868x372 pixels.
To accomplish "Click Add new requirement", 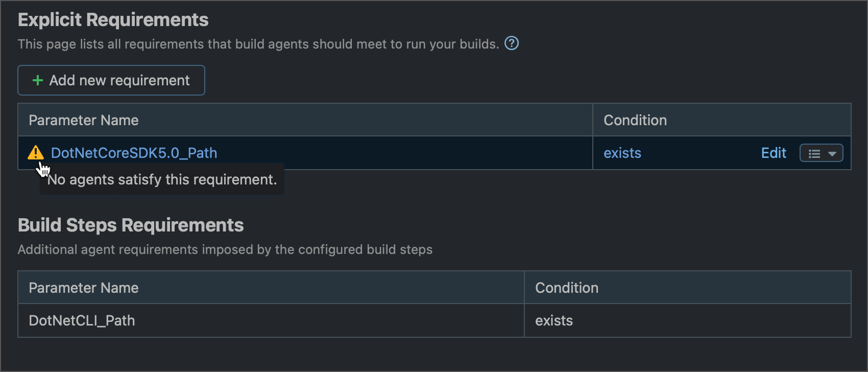I will [x=111, y=80].
